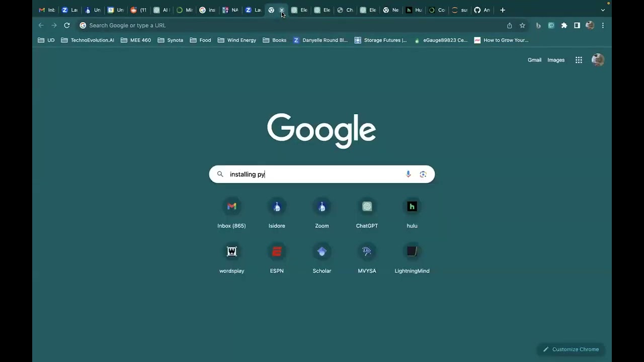Switch to the hulu 'Hu' tab
Viewport: 644px width, 362px height.
(x=414, y=10)
